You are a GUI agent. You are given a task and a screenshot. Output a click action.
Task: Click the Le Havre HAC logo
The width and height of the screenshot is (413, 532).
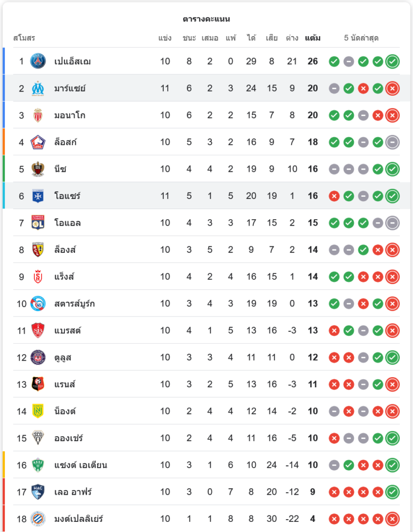pyautogui.click(x=38, y=492)
